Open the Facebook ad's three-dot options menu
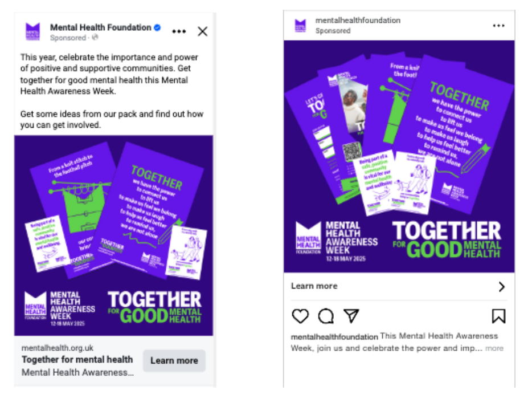Viewport: 532px width, 398px height. (x=179, y=31)
